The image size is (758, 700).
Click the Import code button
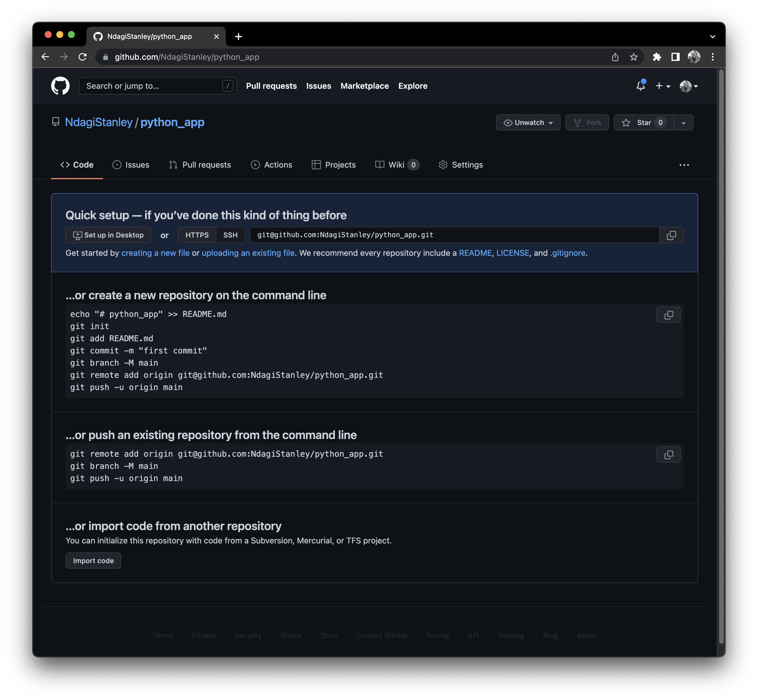(x=93, y=560)
